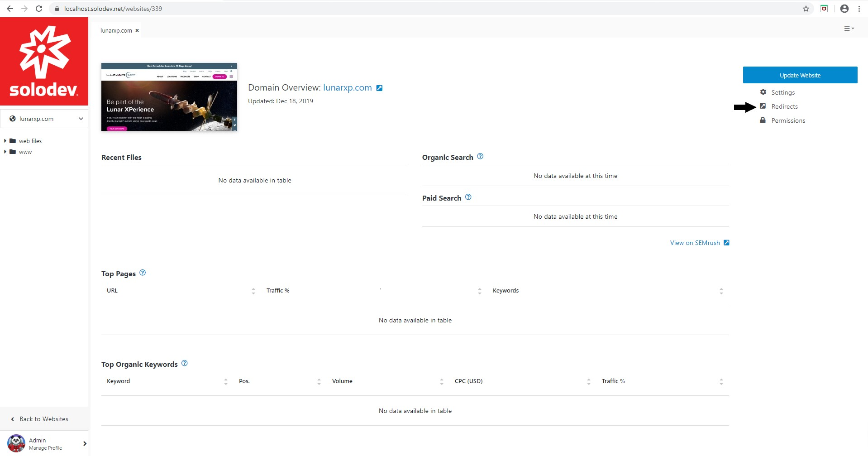Click the external link icon beside lunarxp.com
This screenshot has width=868, height=456.
[x=379, y=88]
